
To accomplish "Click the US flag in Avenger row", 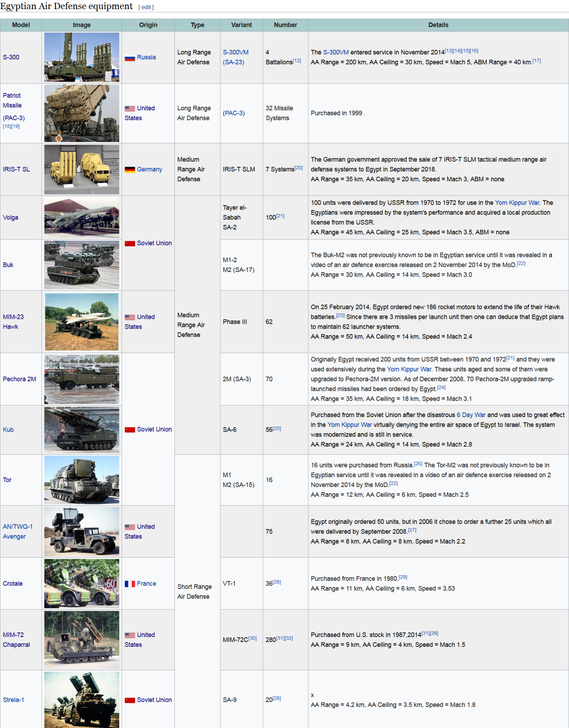I will pos(130,527).
